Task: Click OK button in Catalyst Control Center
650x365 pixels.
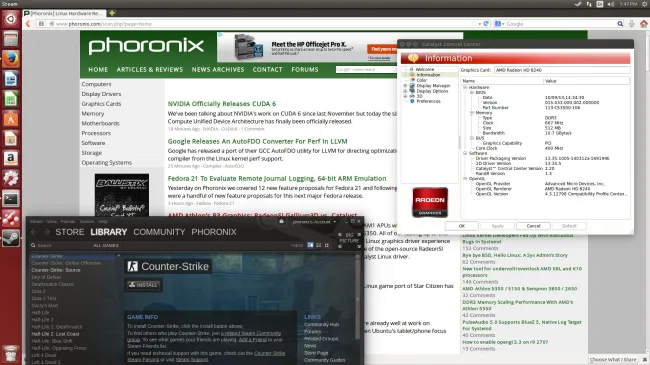Action: (462, 226)
